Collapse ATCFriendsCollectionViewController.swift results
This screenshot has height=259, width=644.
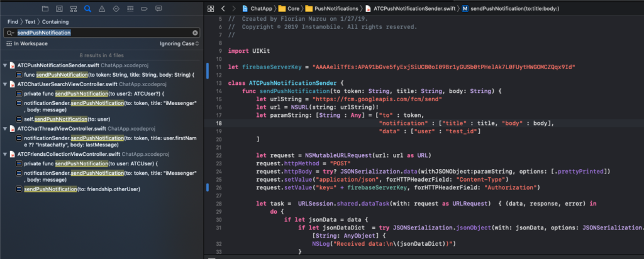(4, 154)
